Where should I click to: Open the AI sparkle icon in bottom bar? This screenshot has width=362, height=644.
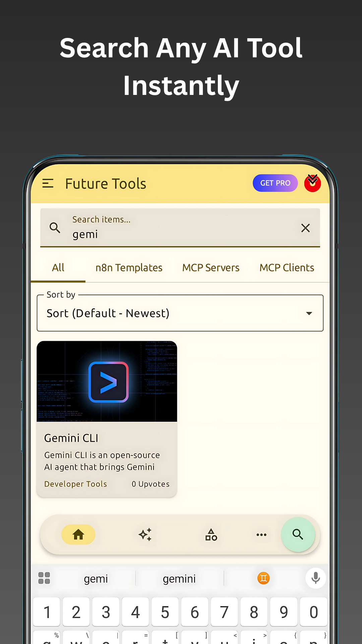coord(145,534)
